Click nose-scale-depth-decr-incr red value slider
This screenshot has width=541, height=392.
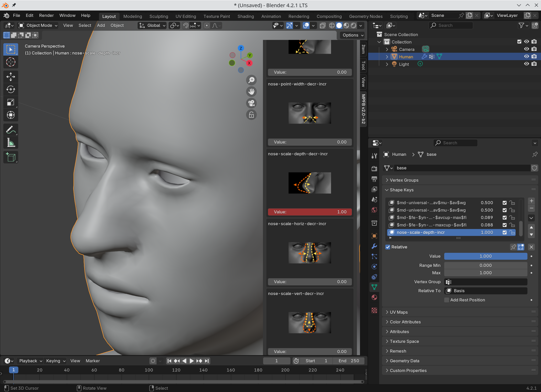tap(310, 212)
